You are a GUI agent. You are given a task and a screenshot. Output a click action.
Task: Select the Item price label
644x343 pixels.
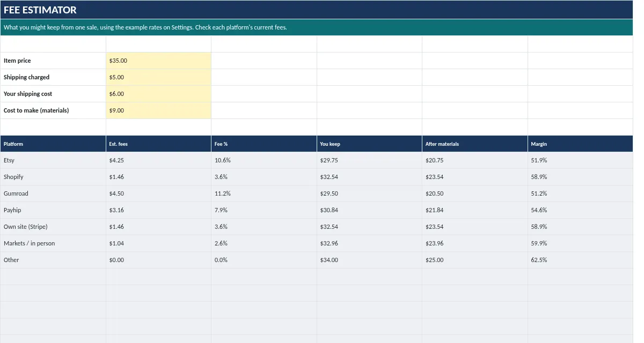pos(53,61)
